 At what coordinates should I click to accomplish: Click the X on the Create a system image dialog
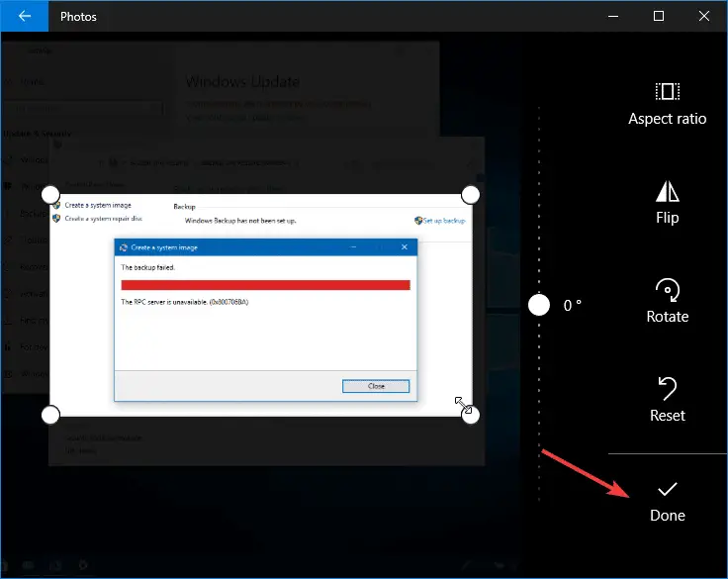(405, 247)
